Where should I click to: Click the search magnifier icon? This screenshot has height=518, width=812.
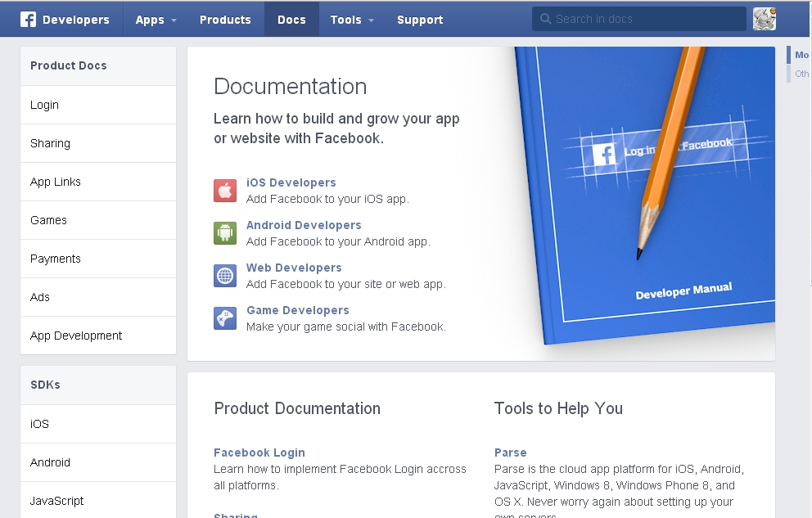[545, 19]
